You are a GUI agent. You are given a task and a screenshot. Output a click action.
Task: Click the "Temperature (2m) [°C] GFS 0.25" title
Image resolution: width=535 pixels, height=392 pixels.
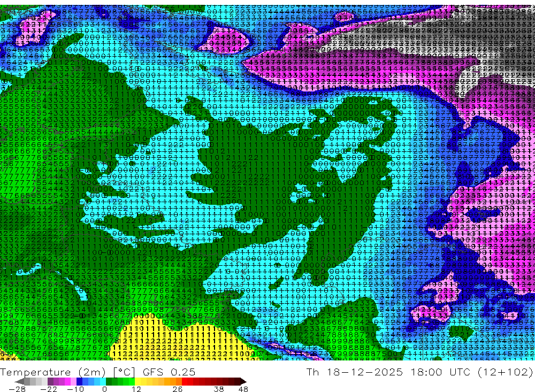[x=97, y=372]
